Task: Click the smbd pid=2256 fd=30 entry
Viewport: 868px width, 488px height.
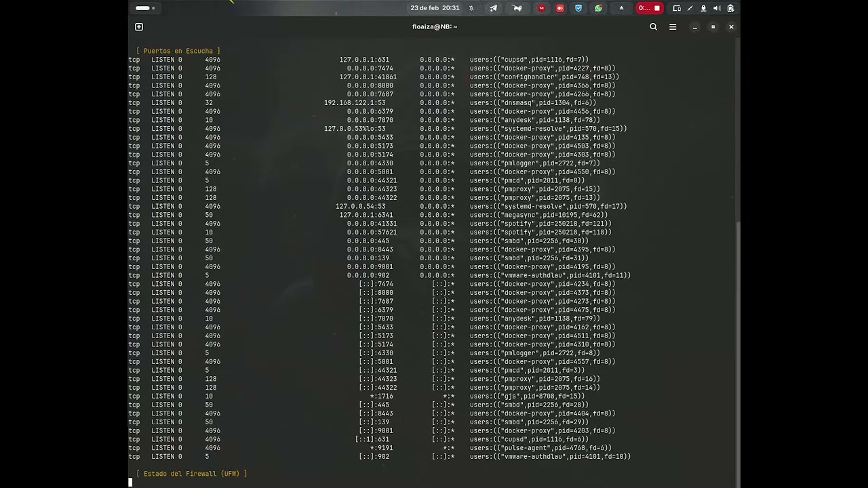Action: click(530, 241)
